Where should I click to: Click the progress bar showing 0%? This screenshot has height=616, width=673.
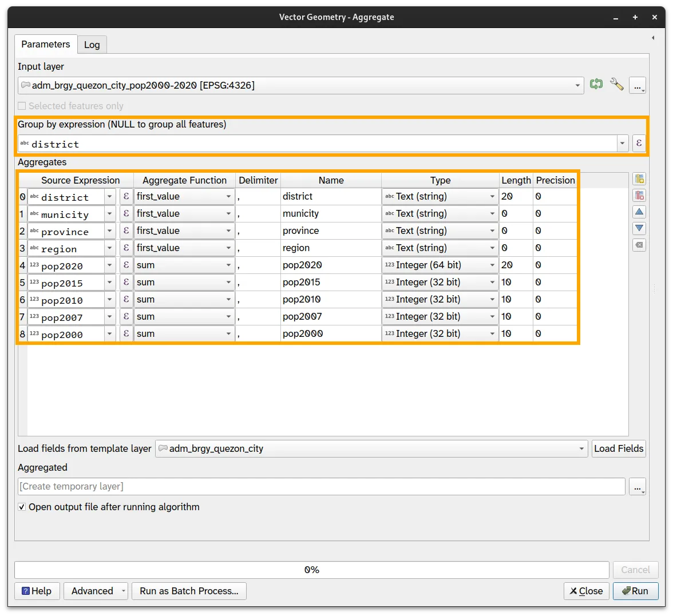tap(312, 570)
